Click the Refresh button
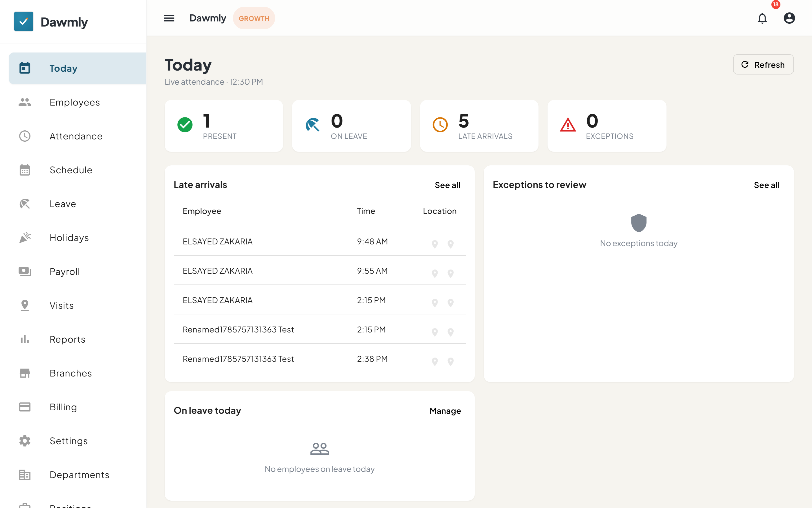 coord(763,65)
